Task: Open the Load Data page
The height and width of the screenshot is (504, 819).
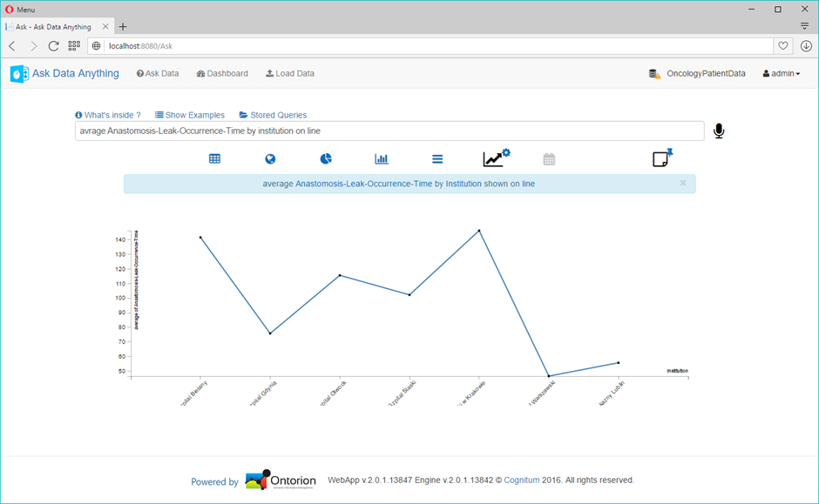Action: 290,74
